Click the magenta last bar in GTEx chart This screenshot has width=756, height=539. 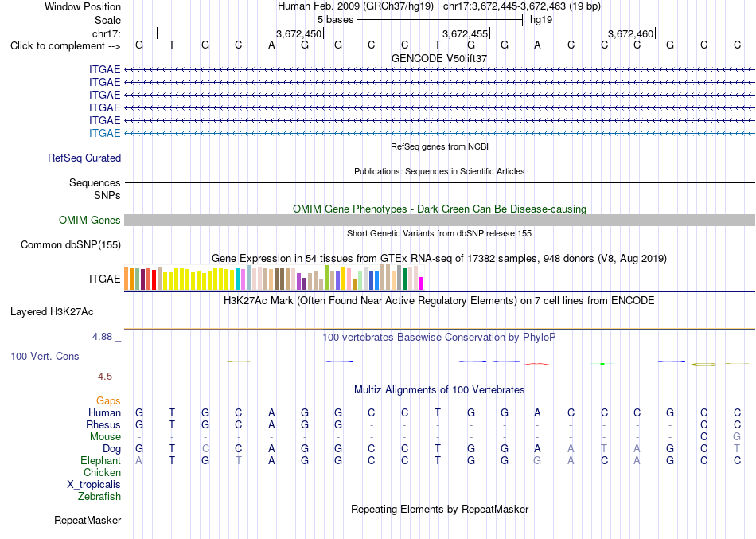point(422,283)
